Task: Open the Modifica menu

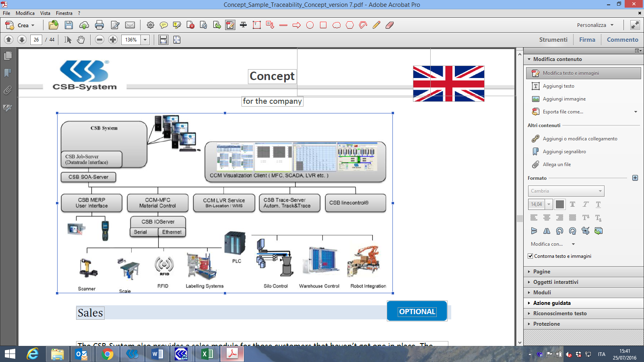Action: 25,13
